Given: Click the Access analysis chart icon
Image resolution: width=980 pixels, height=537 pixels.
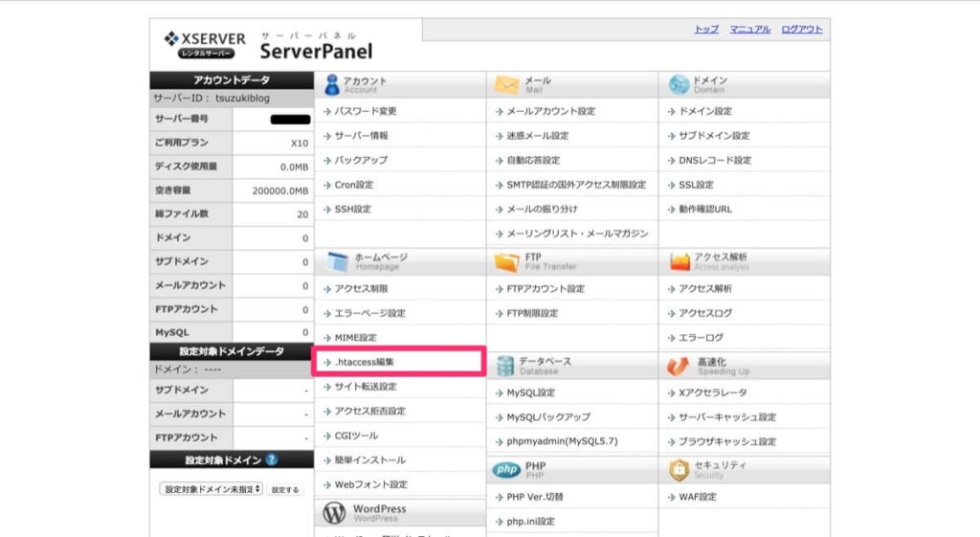Looking at the screenshot, I should click(x=679, y=261).
